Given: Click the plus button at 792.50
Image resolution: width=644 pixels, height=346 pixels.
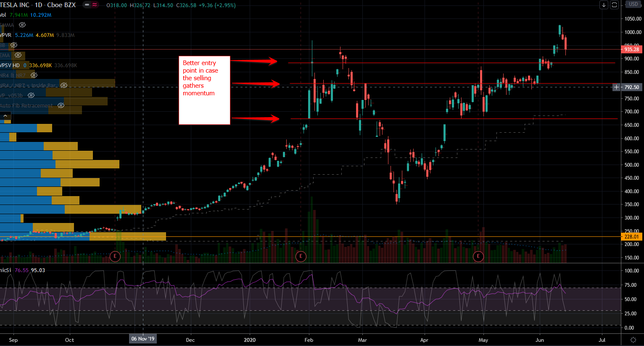Looking at the screenshot, I should (x=616, y=87).
